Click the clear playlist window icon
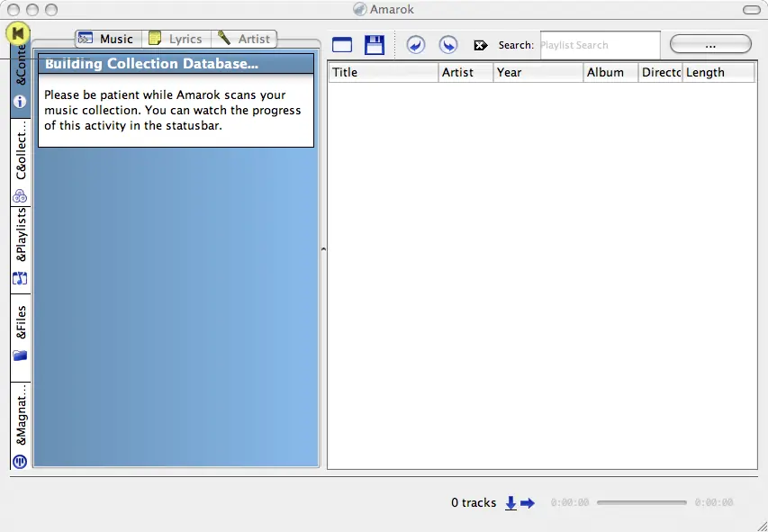This screenshot has height=532, width=768. tap(342, 45)
